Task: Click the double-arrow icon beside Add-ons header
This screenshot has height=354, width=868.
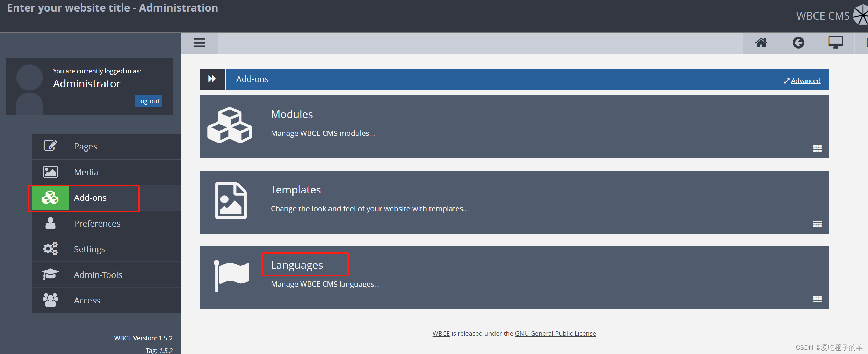Action: pyautogui.click(x=212, y=79)
